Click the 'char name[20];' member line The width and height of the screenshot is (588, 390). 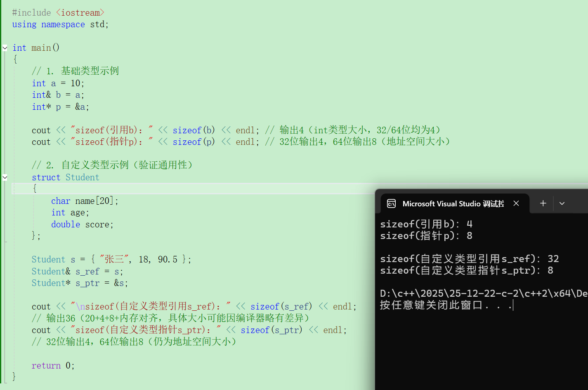click(85, 201)
